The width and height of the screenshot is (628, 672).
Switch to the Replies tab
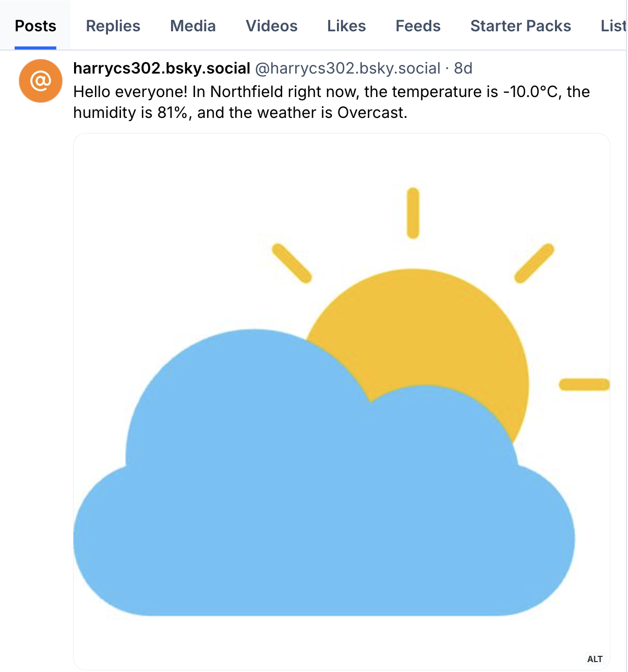(113, 26)
